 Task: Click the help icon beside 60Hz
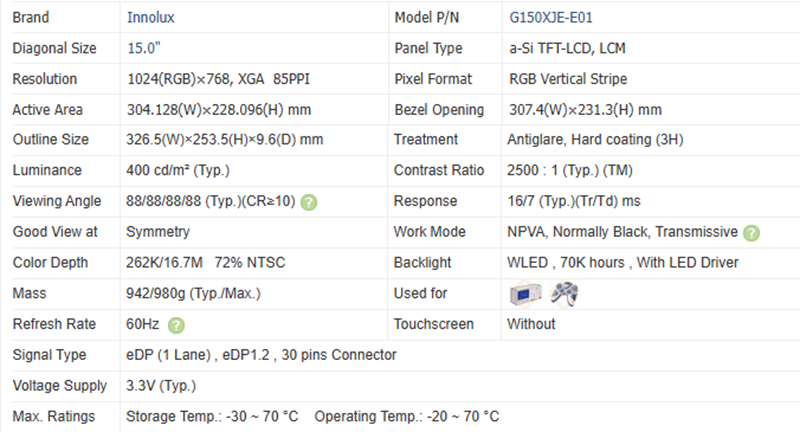click(x=176, y=325)
